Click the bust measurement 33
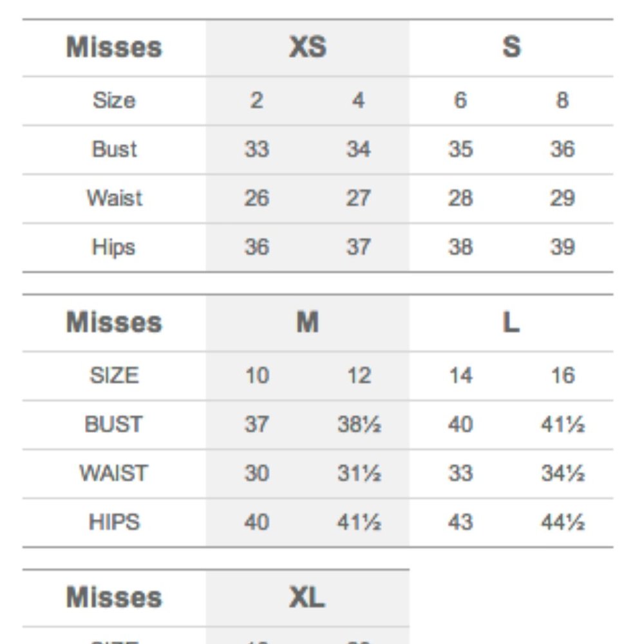Viewport: 644px width, 644px height. pyautogui.click(x=256, y=149)
